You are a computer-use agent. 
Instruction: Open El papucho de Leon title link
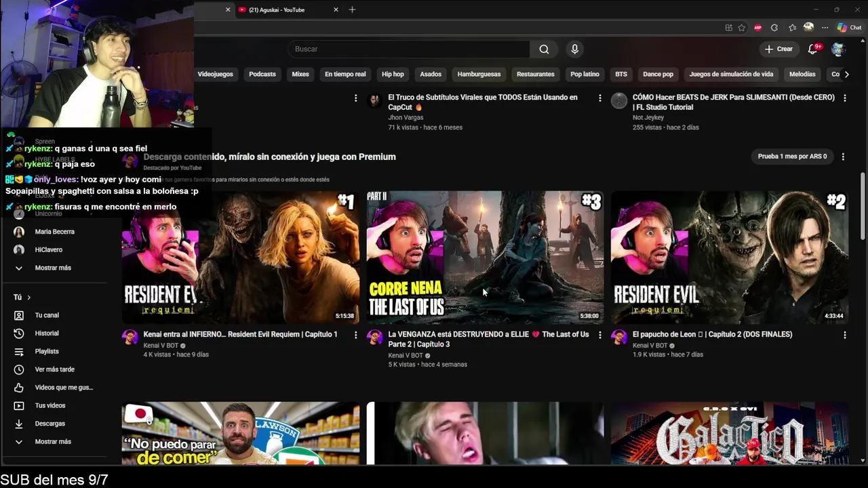click(x=712, y=334)
